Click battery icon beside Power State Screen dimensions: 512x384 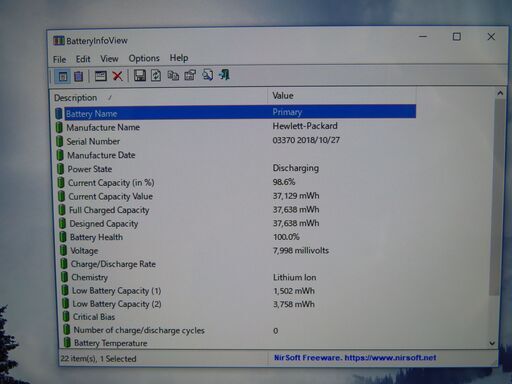tap(60, 169)
